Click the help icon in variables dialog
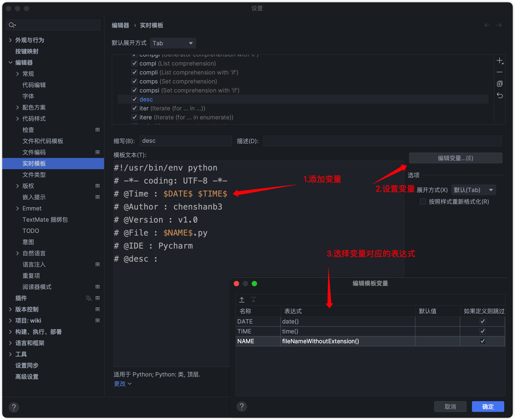Image resolution: width=515 pixels, height=420 pixels. (x=242, y=407)
